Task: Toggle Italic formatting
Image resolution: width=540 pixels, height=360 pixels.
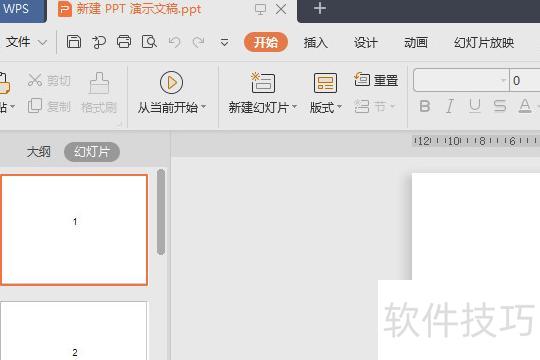Action: click(x=450, y=106)
